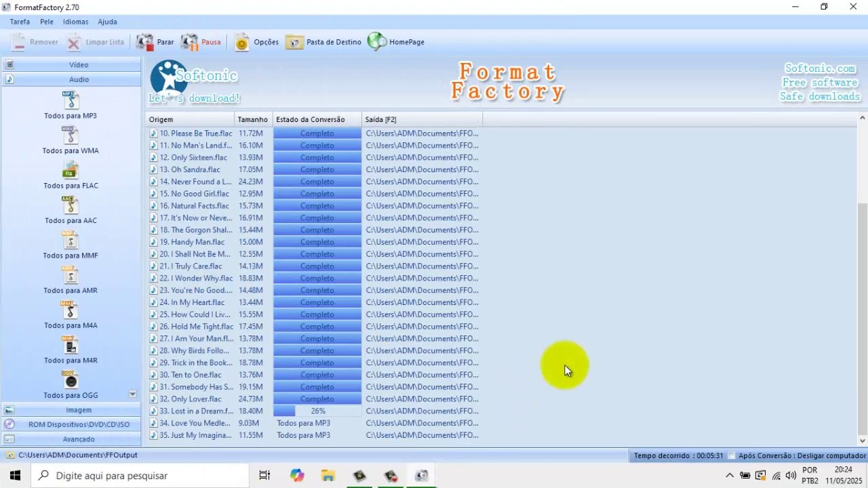Click the task list scroll-down arrow
The height and width of the screenshot is (488, 868).
[x=863, y=441]
